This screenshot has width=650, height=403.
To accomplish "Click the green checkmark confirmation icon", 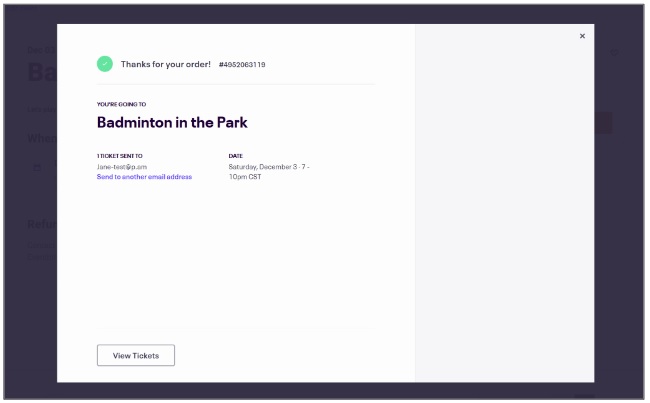I will 105,64.
